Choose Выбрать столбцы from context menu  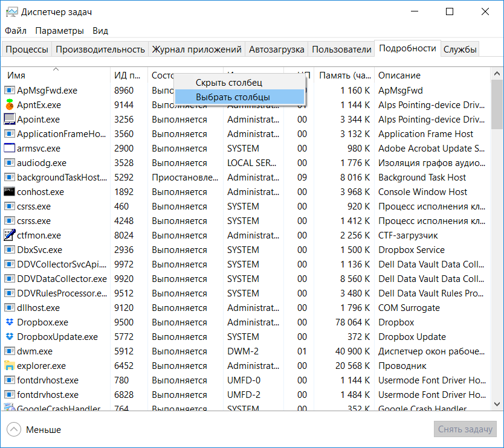tap(233, 97)
